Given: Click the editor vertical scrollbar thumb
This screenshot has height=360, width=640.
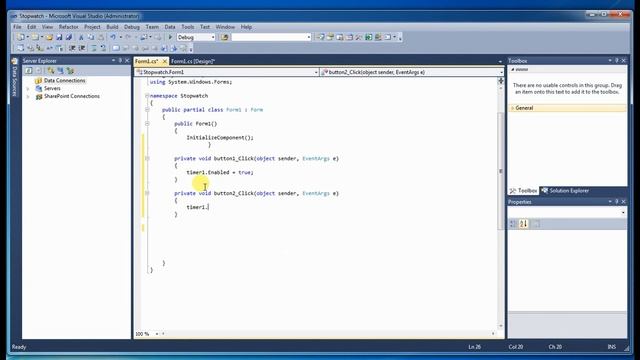Looking at the screenshot, I should [x=500, y=171].
